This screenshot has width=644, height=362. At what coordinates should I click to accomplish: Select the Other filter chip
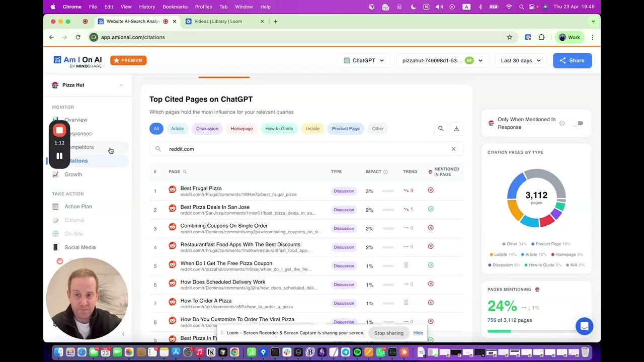[x=378, y=129]
